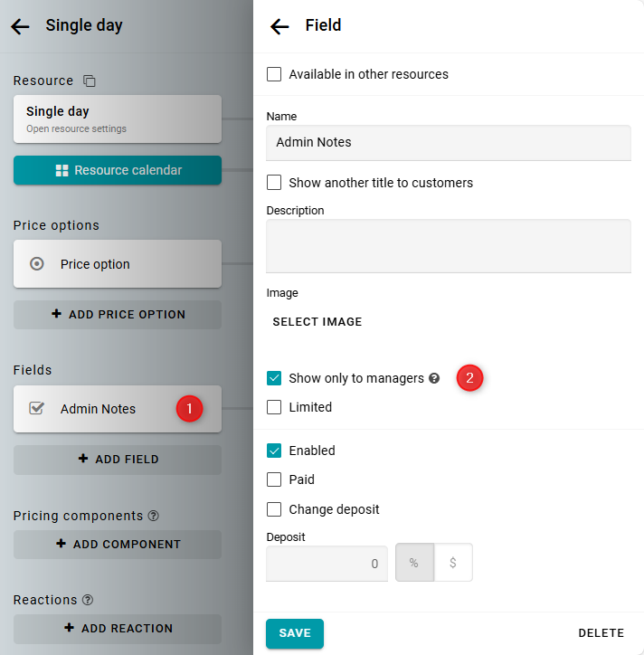Check Show another title to customers

click(x=274, y=183)
